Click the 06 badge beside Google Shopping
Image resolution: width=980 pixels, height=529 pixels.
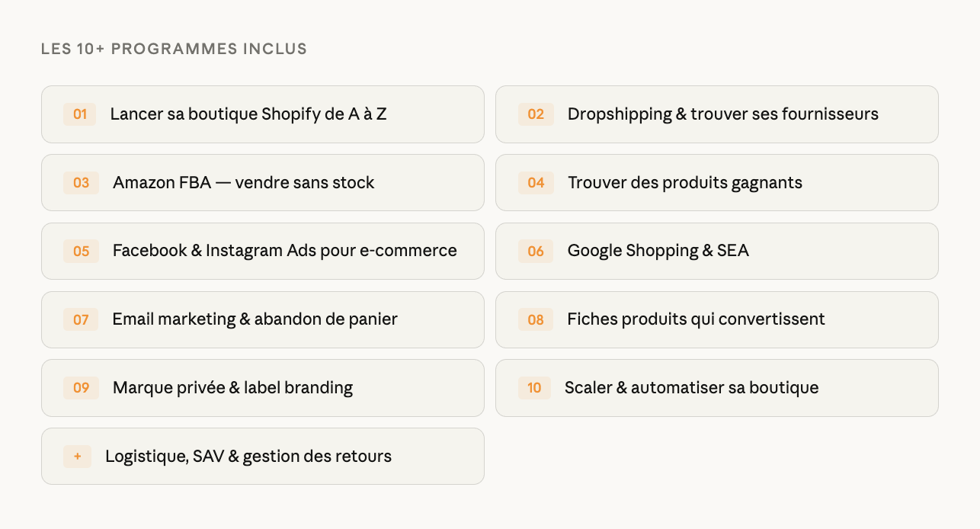pos(536,252)
